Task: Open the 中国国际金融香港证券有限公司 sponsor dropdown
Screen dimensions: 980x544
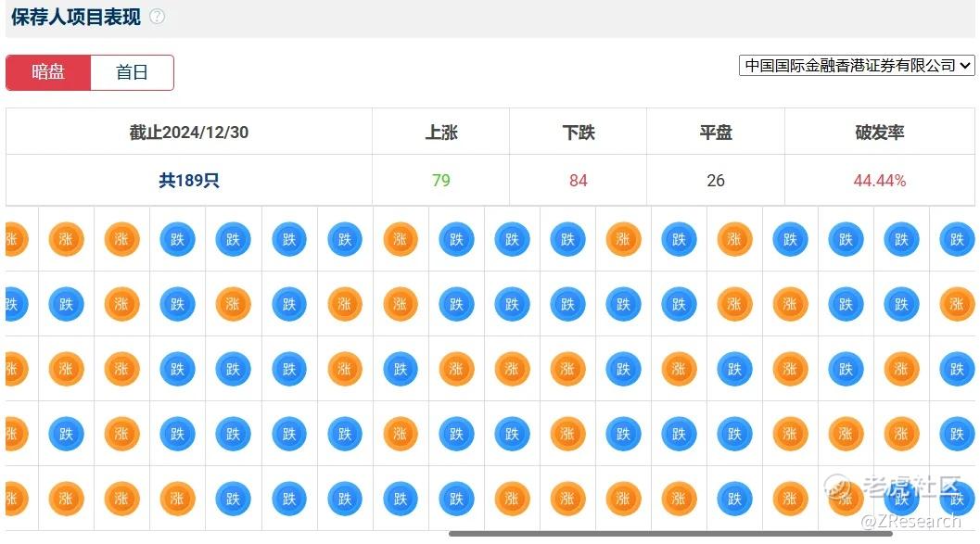Action: pos(857,66)
